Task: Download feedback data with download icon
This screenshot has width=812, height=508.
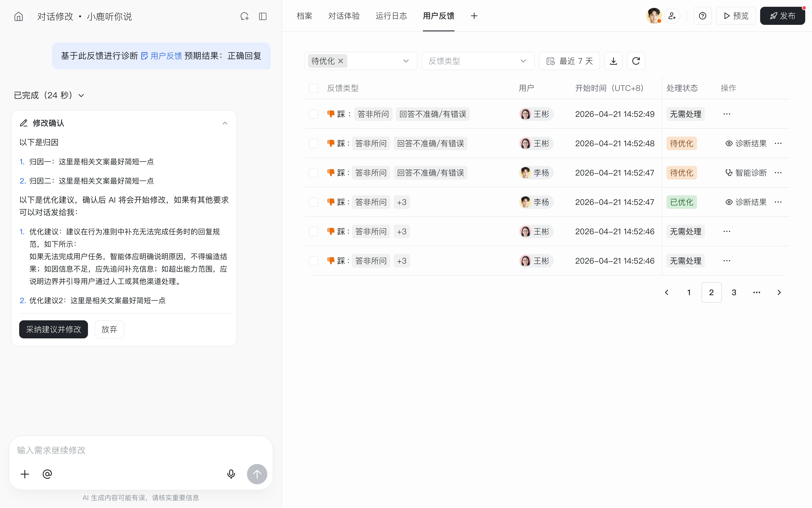Action: click(x=613, y=61)
